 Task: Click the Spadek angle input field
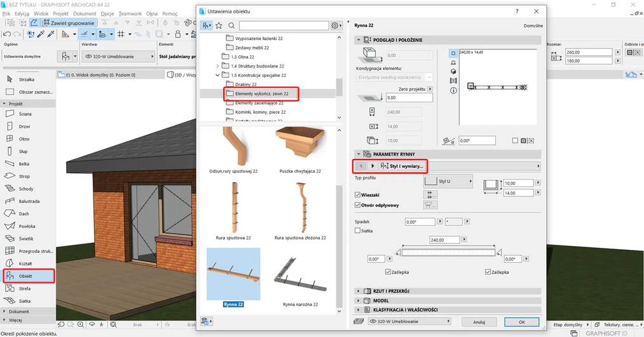[x=420, y=221]
